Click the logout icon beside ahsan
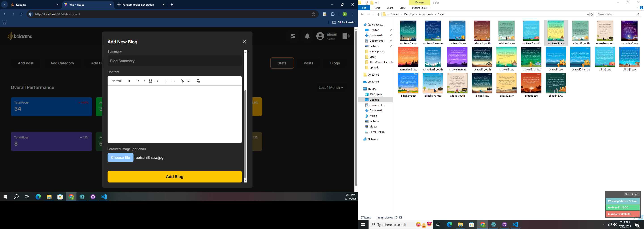Image resolution: width=644 pixels, height=229 pixels. click(346, 36)
